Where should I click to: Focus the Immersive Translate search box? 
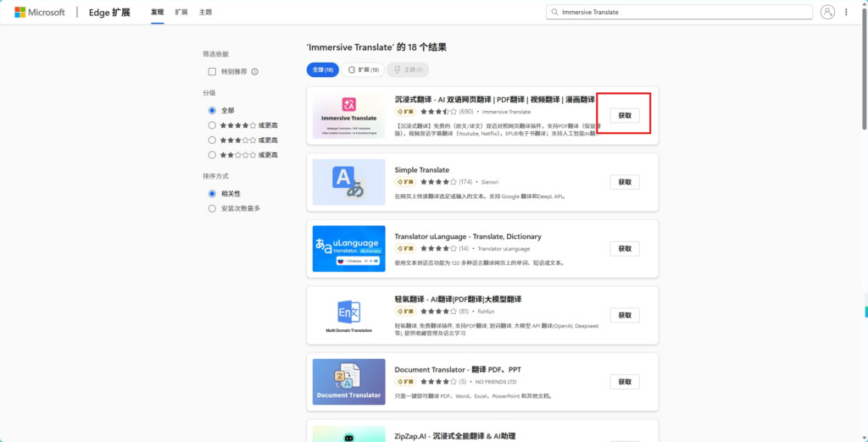click(x=679, y=12)
